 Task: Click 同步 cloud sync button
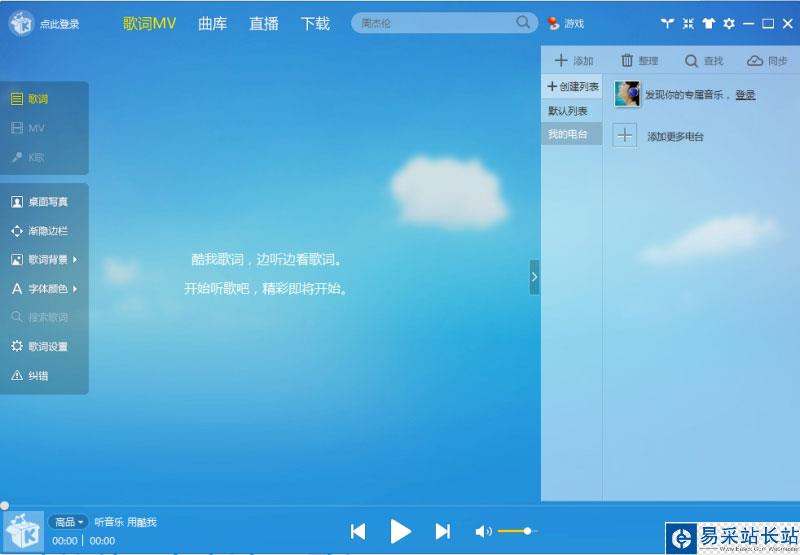pos(767,61)
